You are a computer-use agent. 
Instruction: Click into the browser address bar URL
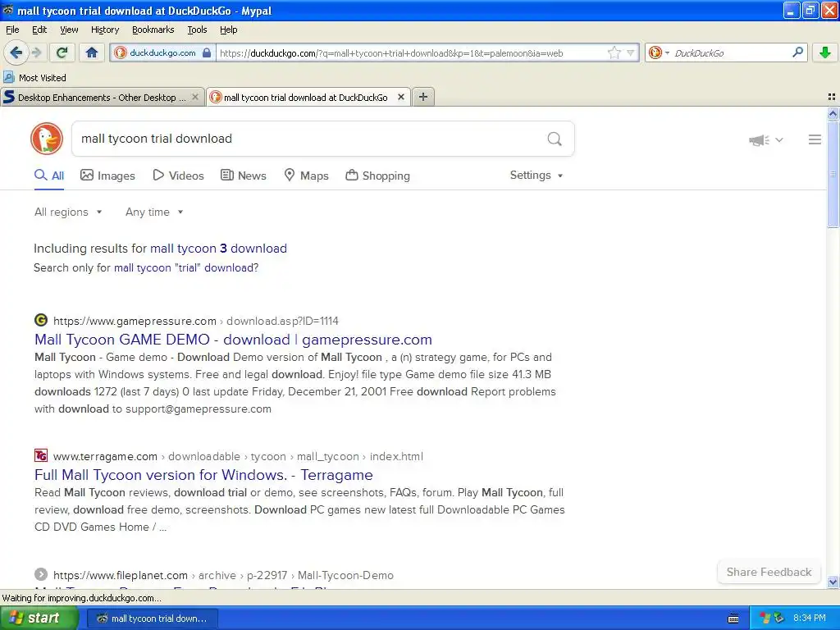coord(410,52)
